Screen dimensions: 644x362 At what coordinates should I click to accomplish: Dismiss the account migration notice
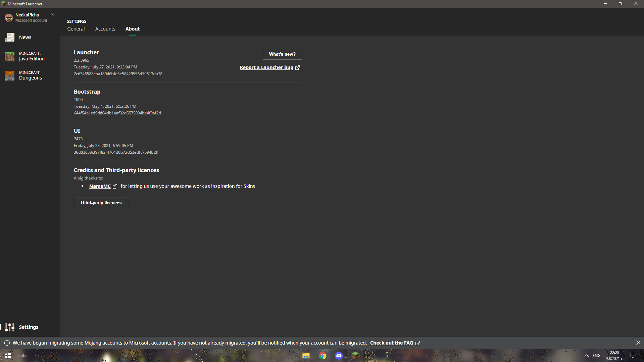(x=638, y=343)
